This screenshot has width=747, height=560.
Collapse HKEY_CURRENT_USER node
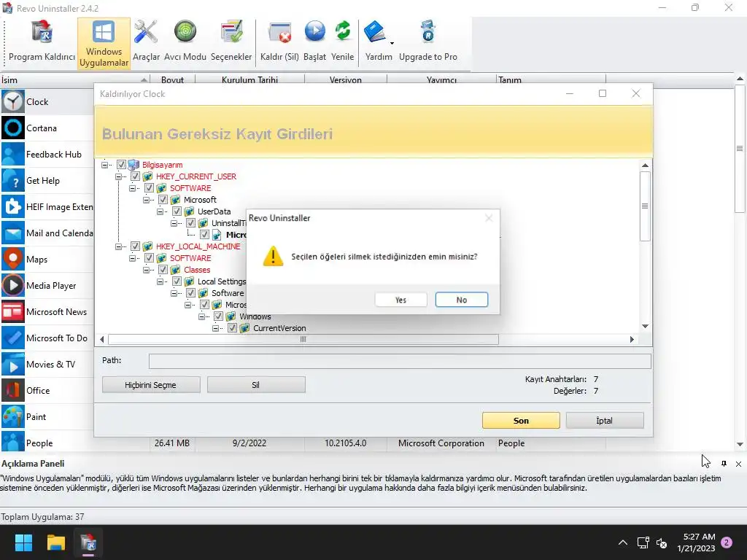(118, 176)
